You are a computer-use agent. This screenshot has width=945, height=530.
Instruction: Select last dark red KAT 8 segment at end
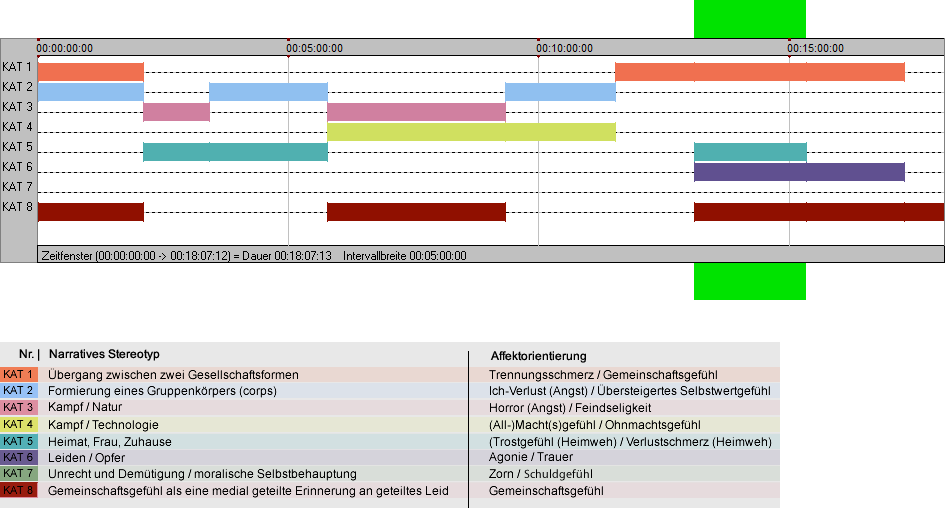[819, 212]
